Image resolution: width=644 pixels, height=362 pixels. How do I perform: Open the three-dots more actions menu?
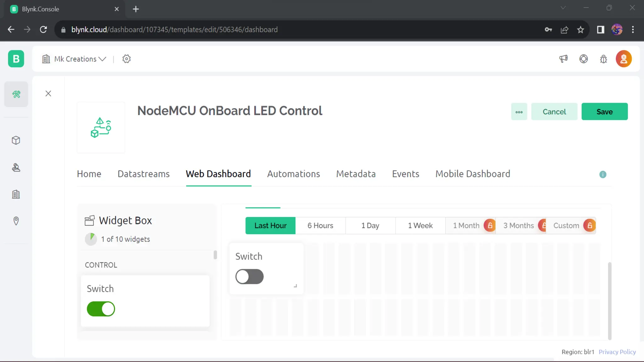(519, 112)
